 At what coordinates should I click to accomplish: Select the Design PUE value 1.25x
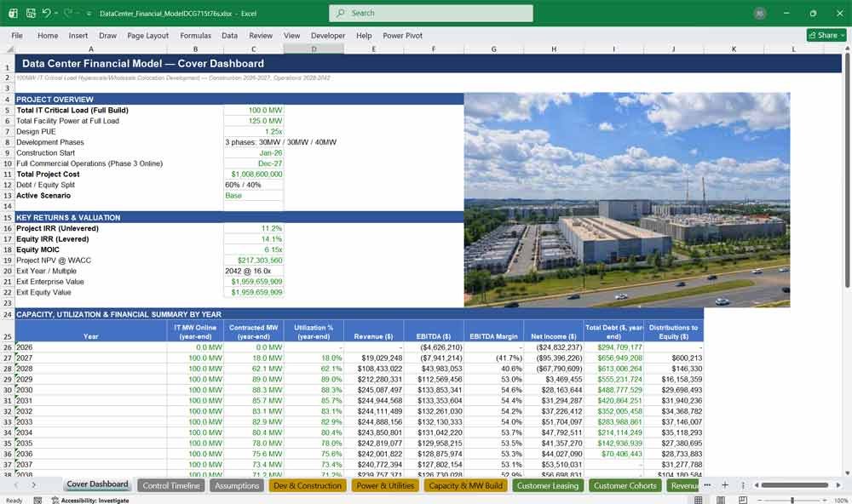click(x=253, y=131)
